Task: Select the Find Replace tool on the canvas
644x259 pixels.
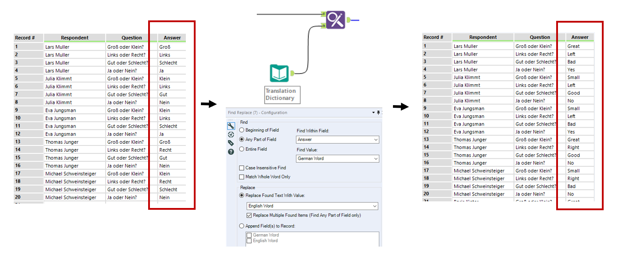Action: (x=336, y=20)
